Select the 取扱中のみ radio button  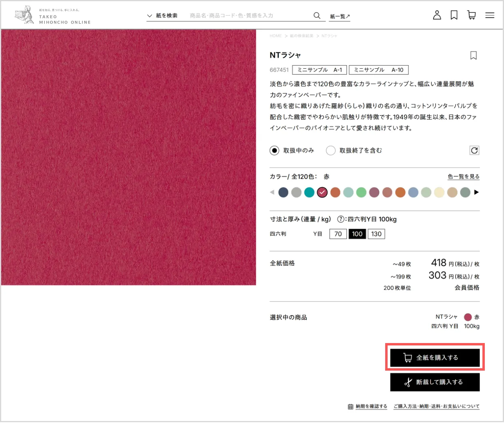[274, 150]
